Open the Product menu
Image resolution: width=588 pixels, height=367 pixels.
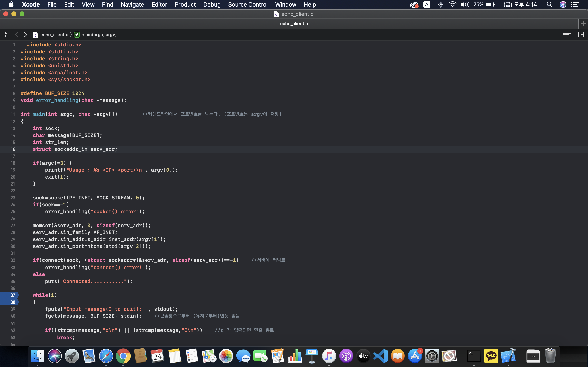[185, 5]
